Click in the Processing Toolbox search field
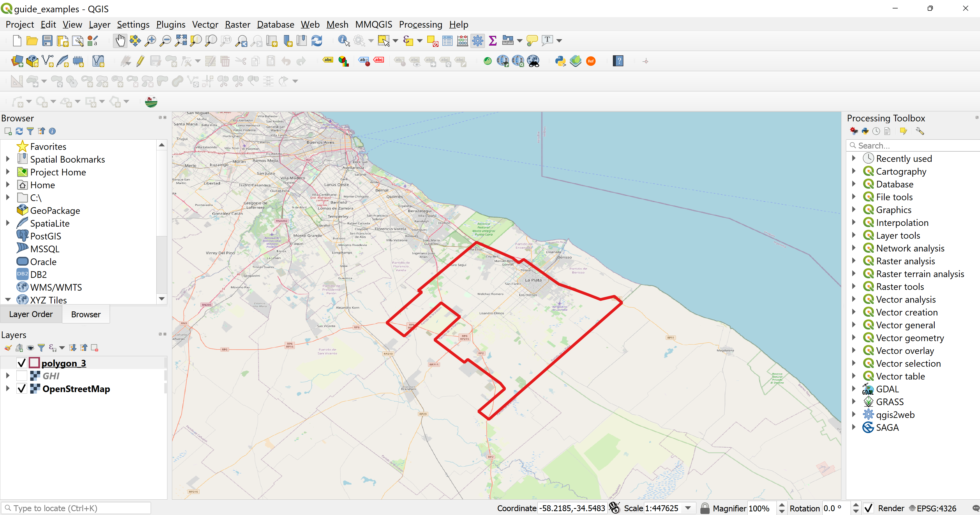The width and height of the screenshot is (980, 515). click(913, 145)
